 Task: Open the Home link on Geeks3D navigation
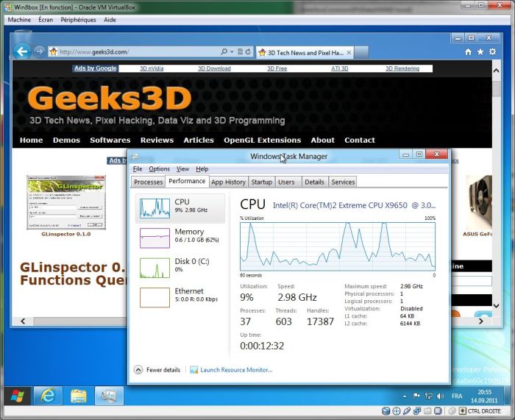point(31,140)
